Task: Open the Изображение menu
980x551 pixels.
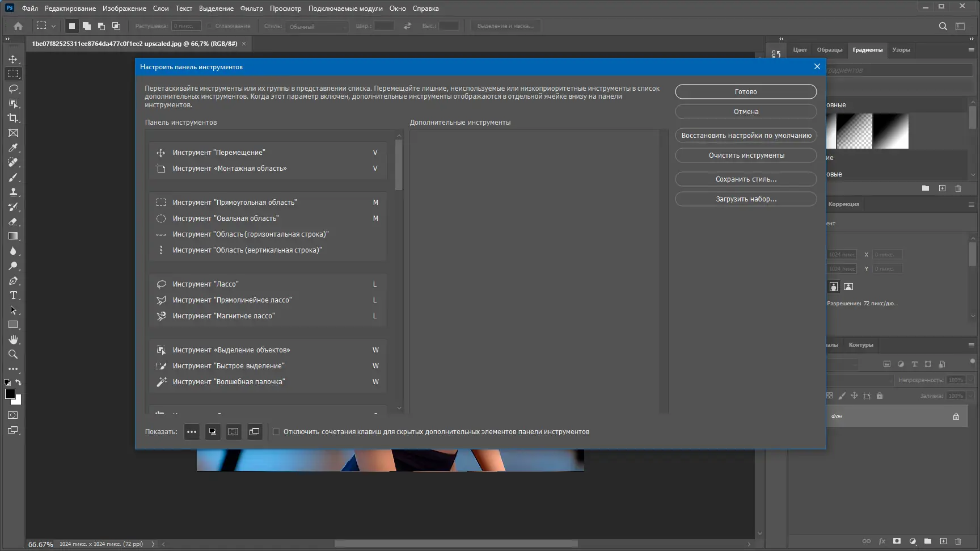Action: [124, 9]
